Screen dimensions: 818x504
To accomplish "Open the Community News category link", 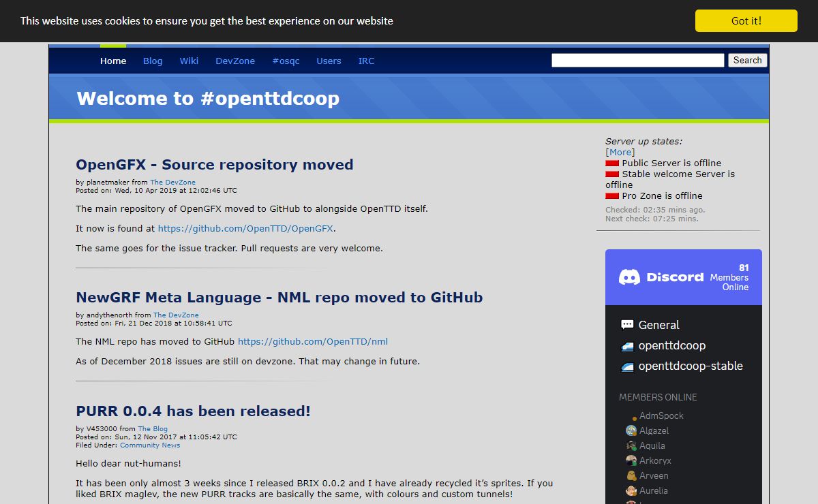I will 150,445.
